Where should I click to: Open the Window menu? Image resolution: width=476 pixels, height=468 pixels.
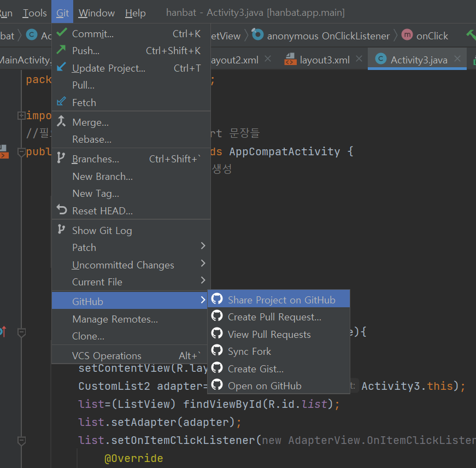[97, 13]
